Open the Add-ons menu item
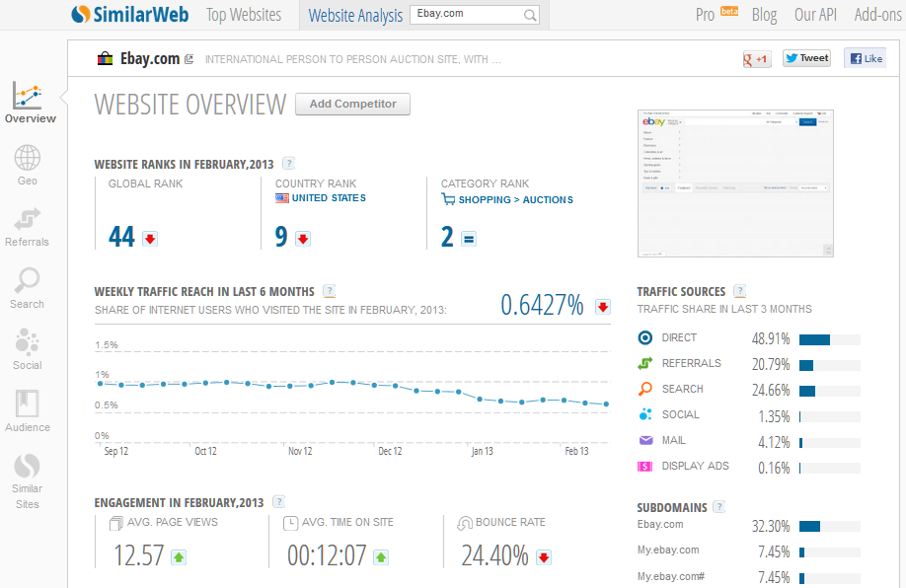This screenshot has width=906, height=588. pyautogui.click(x=878, y=15)
